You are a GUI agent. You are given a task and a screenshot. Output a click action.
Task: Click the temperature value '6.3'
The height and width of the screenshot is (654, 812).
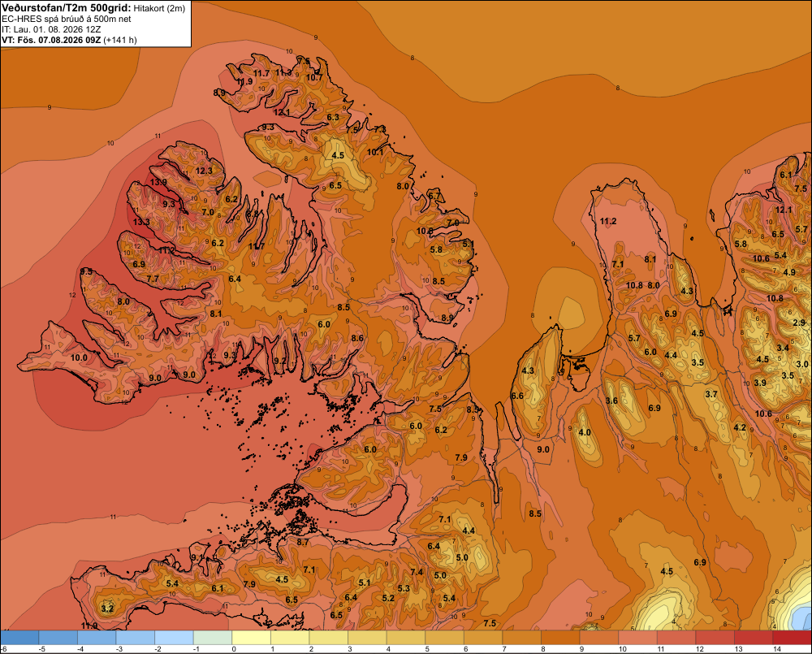coord(333,117)
